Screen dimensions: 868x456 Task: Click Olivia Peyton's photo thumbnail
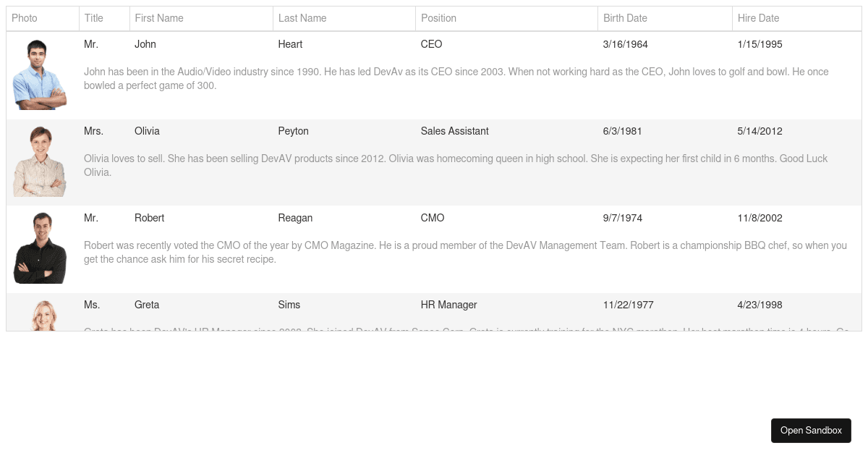[40, 160]
